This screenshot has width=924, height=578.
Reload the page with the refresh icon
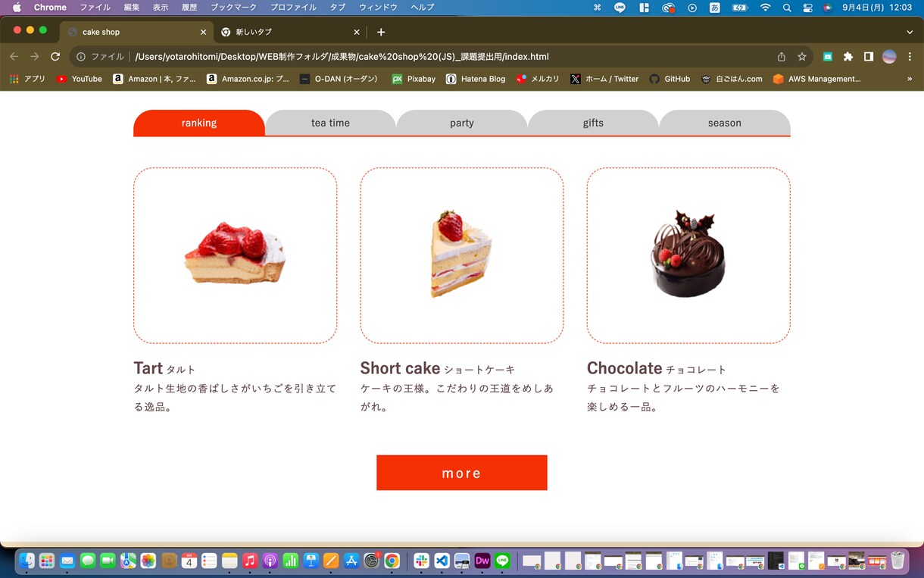tap(55, 57)
